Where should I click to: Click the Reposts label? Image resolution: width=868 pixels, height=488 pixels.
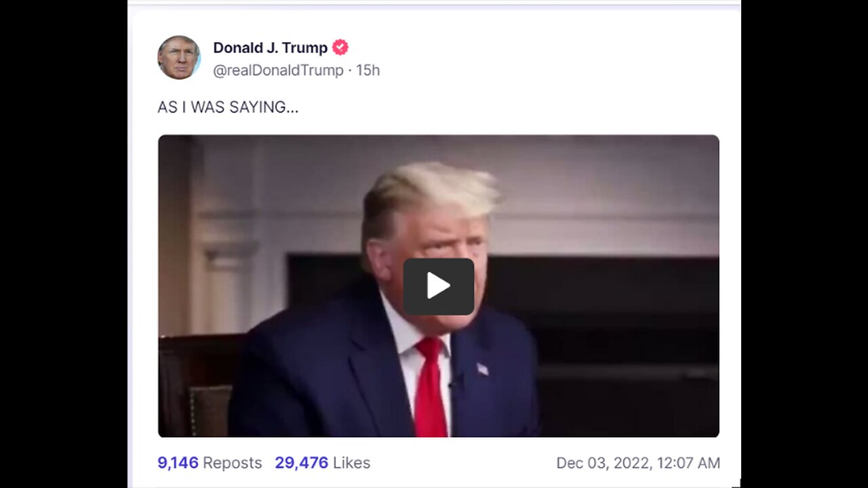coord(232,463)
